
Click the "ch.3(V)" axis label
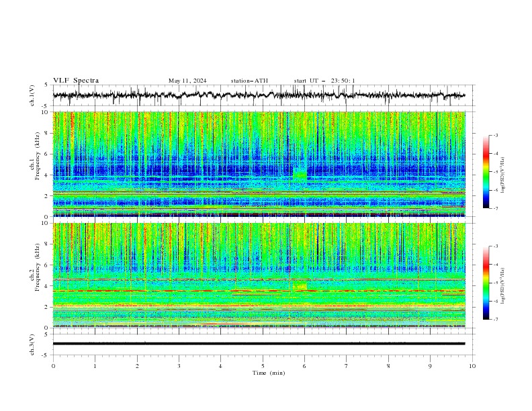pos(32,345)
